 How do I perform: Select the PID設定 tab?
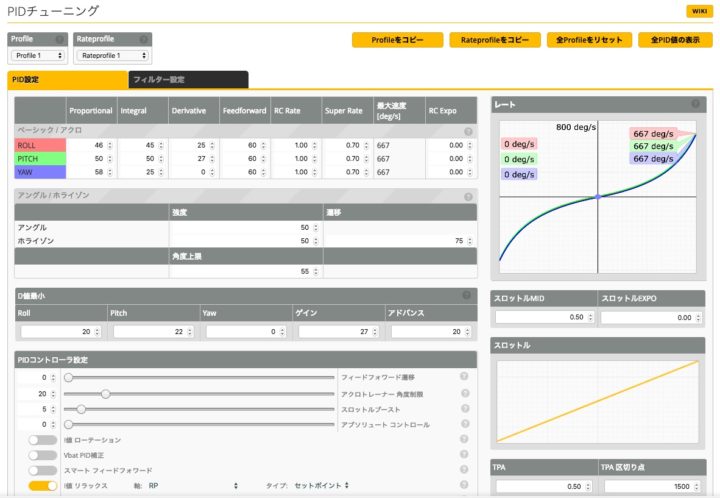click(66, 79)
